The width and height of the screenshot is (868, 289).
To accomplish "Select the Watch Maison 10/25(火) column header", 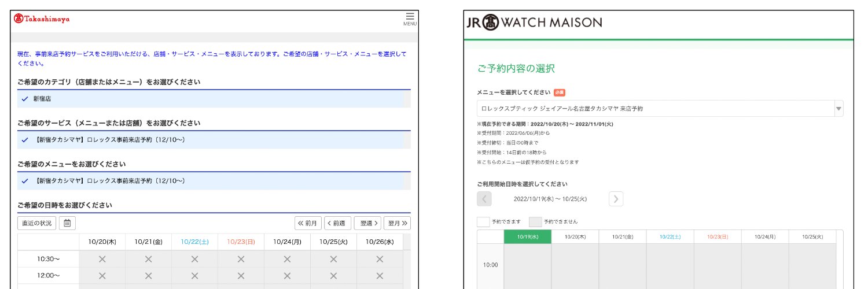I will pos(812,236).
